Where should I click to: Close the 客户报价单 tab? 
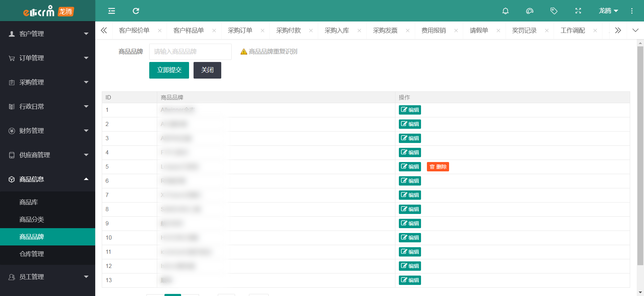[x=160, y=30]
